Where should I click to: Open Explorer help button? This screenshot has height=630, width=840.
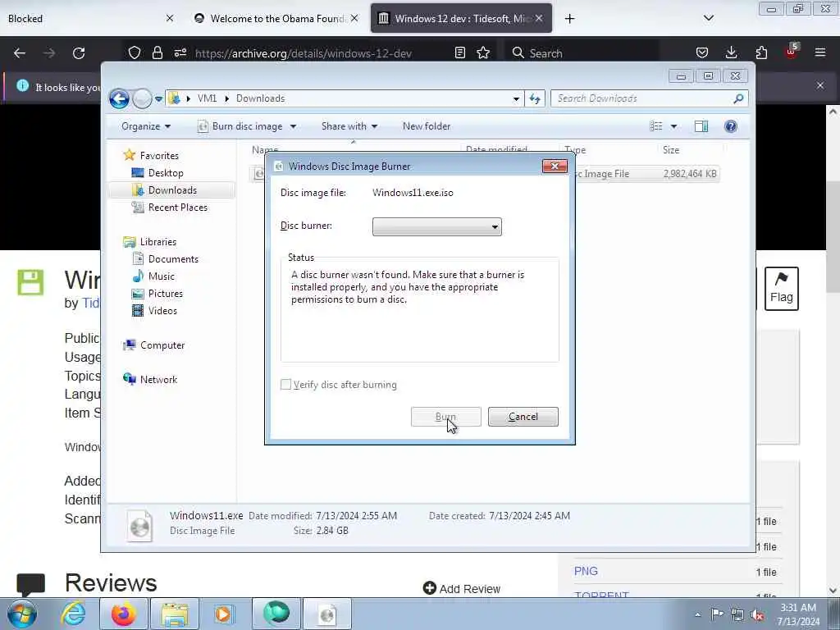click(x=731, y=126)
